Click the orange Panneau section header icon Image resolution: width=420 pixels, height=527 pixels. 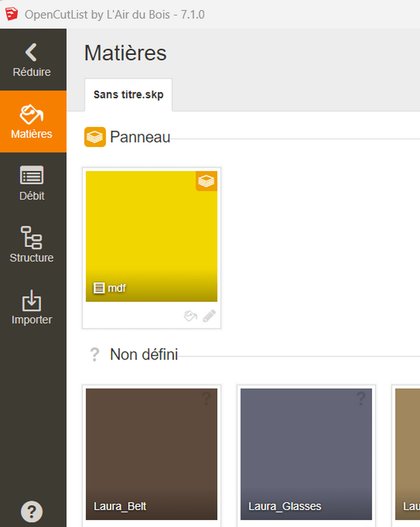coord(95,137)
